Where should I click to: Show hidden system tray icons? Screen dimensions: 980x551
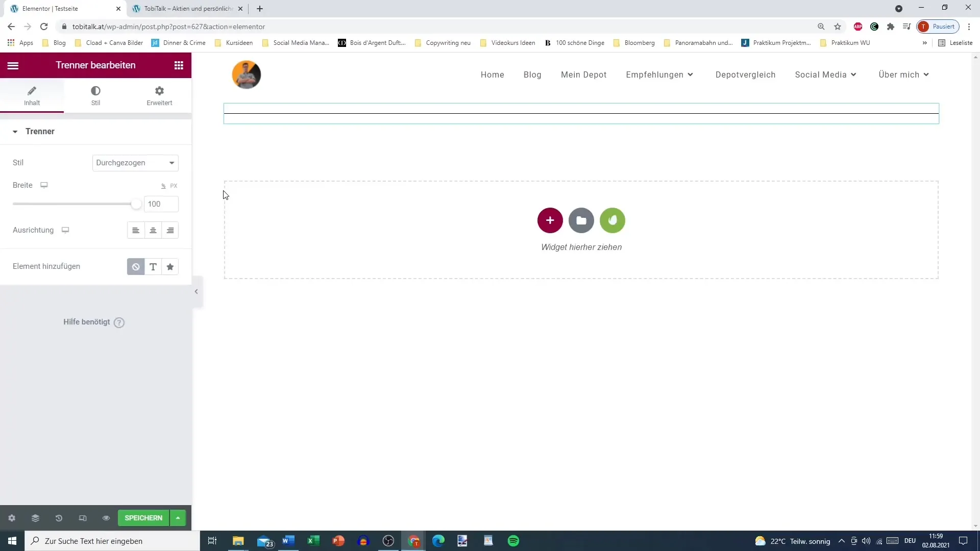click(x=842, y=541)
